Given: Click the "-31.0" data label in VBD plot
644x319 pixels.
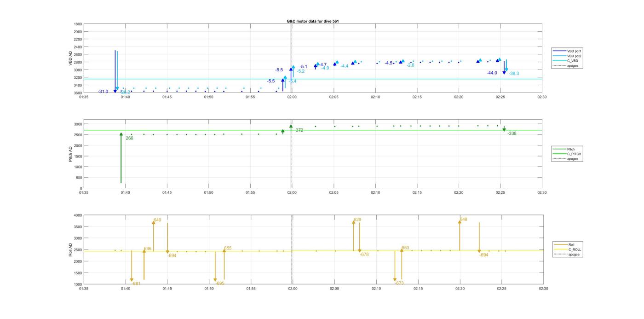Looking at the screenshot, I should [103, 92].
